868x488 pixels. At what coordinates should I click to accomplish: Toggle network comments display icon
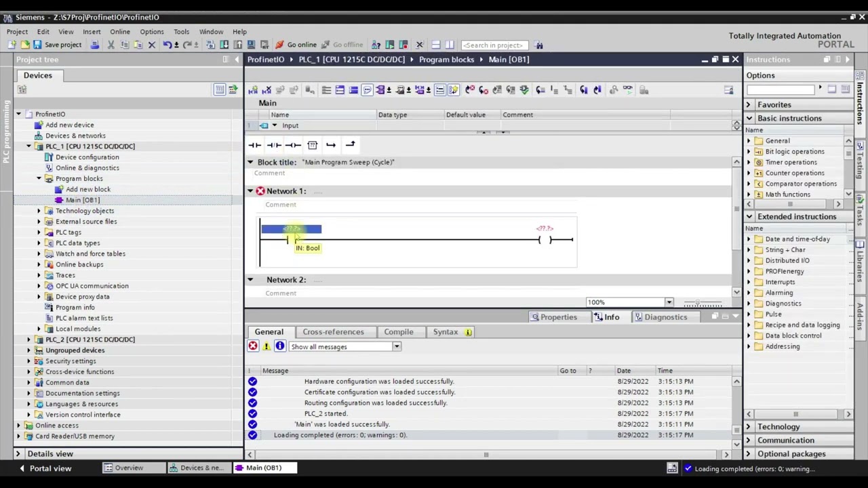point(367,89)
